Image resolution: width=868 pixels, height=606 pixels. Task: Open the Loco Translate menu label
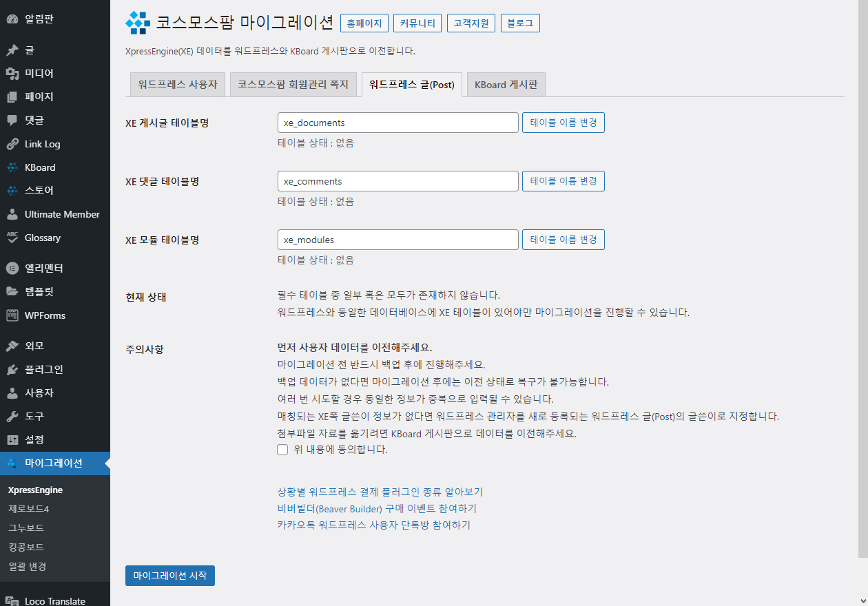55,600
